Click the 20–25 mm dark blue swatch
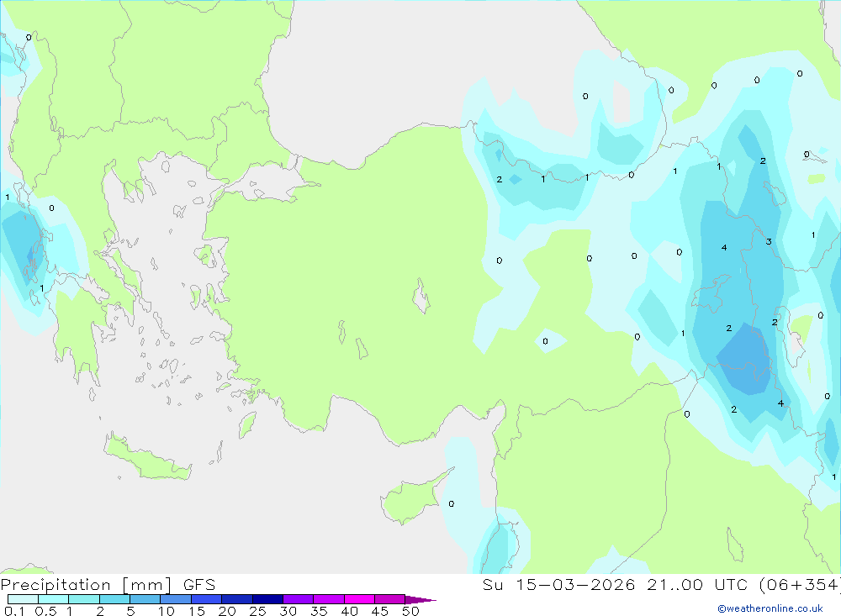 pyautogui.click(x=237, y=599)
